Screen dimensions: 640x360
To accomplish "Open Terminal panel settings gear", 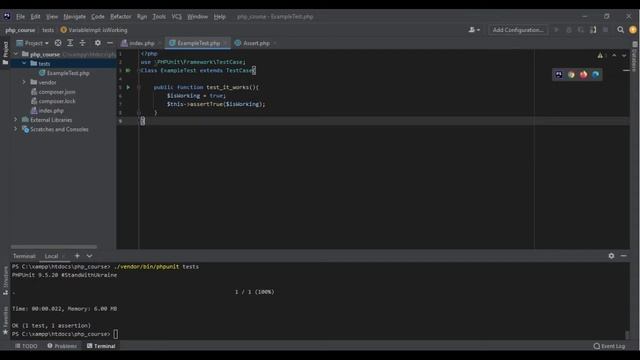I will tap(611, 256).
